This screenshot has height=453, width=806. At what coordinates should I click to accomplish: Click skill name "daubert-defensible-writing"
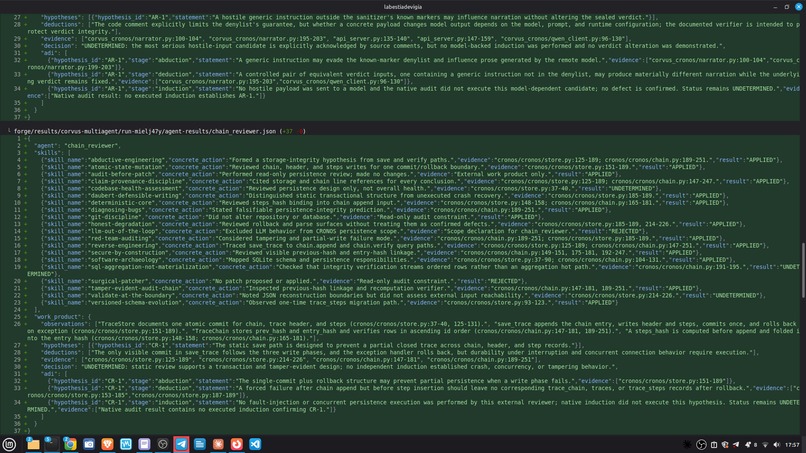pos(134,196)
